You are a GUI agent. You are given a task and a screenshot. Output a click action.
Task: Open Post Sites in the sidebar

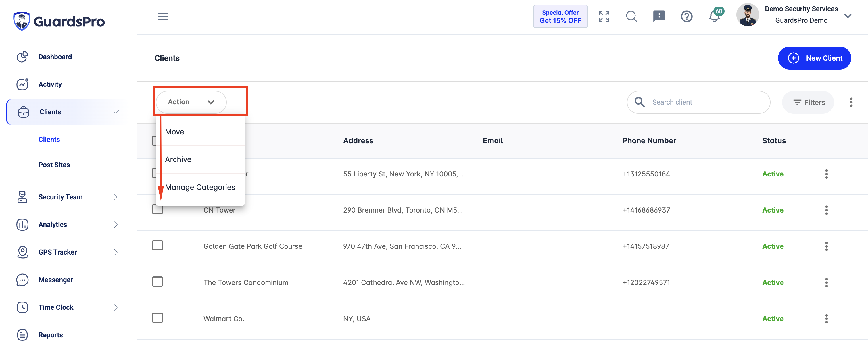[54, 165]
